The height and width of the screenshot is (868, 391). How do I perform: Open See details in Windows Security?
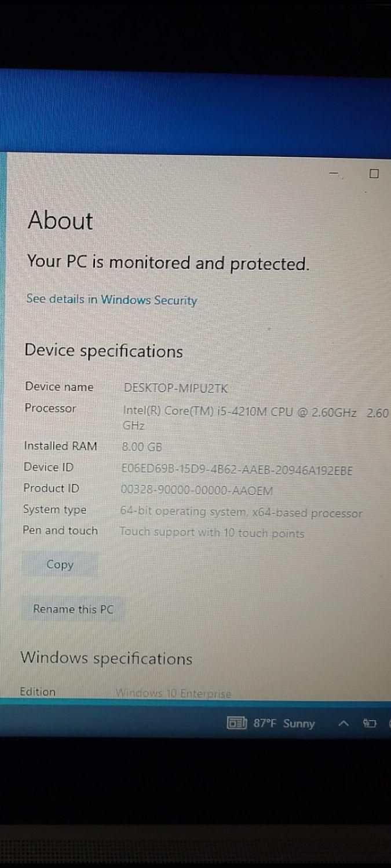click(111, 300)
